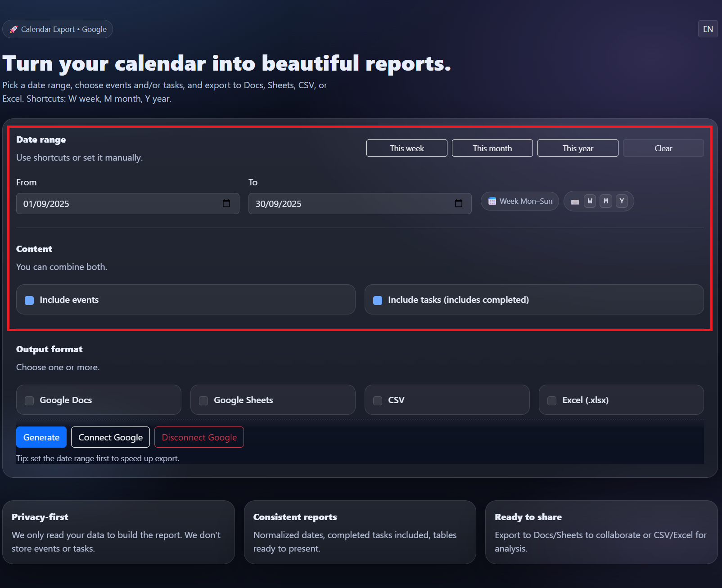The height and width of the screenshot is (588, 722).
Task: Click the rocket icon in Calendar Export badge
Action: tap(14, 29)
